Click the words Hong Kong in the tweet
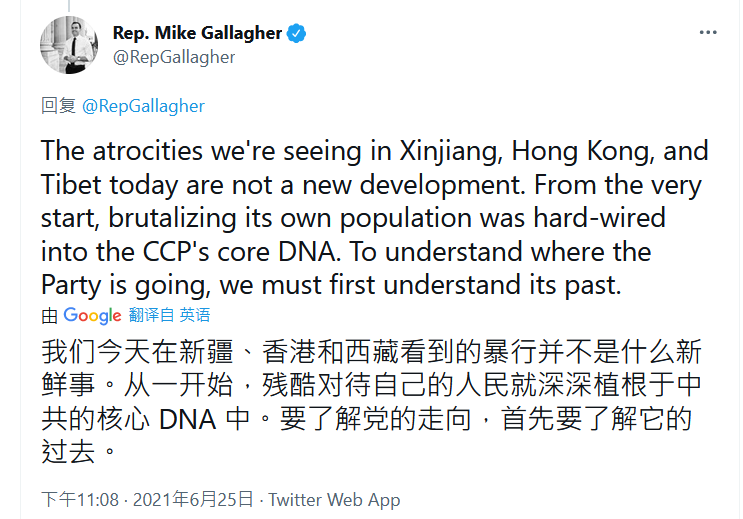Viewport: 743px width, 519px height. tap(579, 151)
